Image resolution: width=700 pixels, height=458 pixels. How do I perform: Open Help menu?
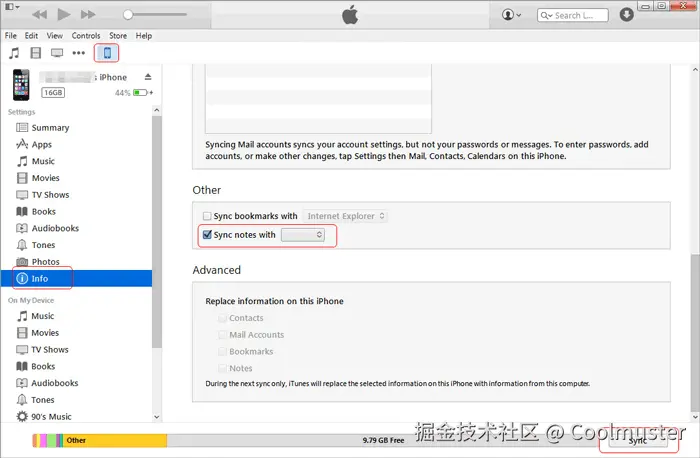[x=144, y=36]
